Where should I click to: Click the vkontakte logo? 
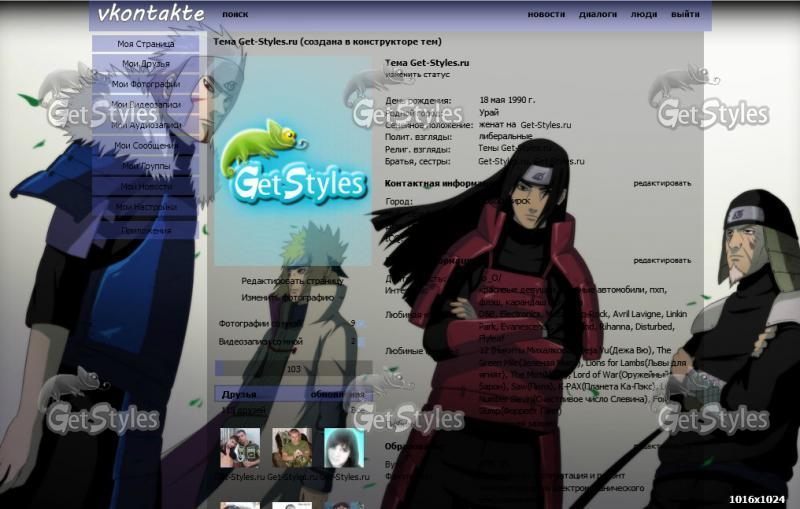click(151, 14)
